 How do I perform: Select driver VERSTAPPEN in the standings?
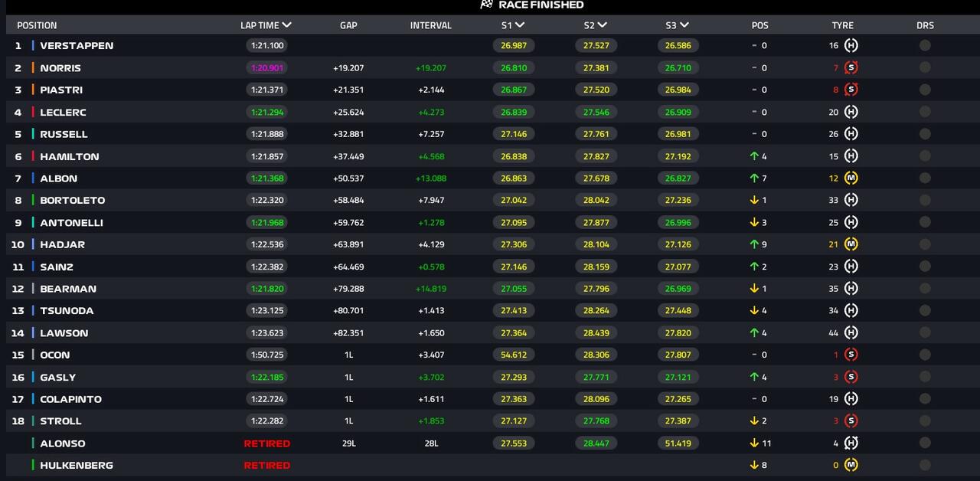click(x=77, y=45)
